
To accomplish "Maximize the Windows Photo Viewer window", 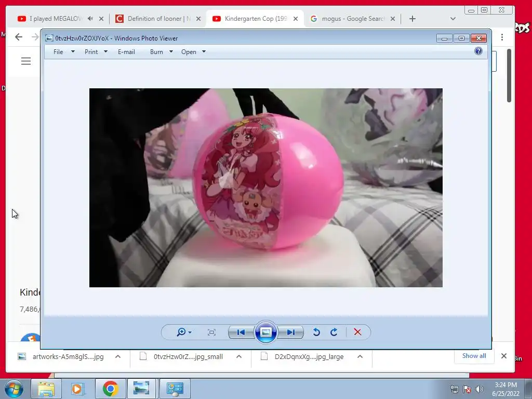I will pyautogui.click(x=461, y=38).
